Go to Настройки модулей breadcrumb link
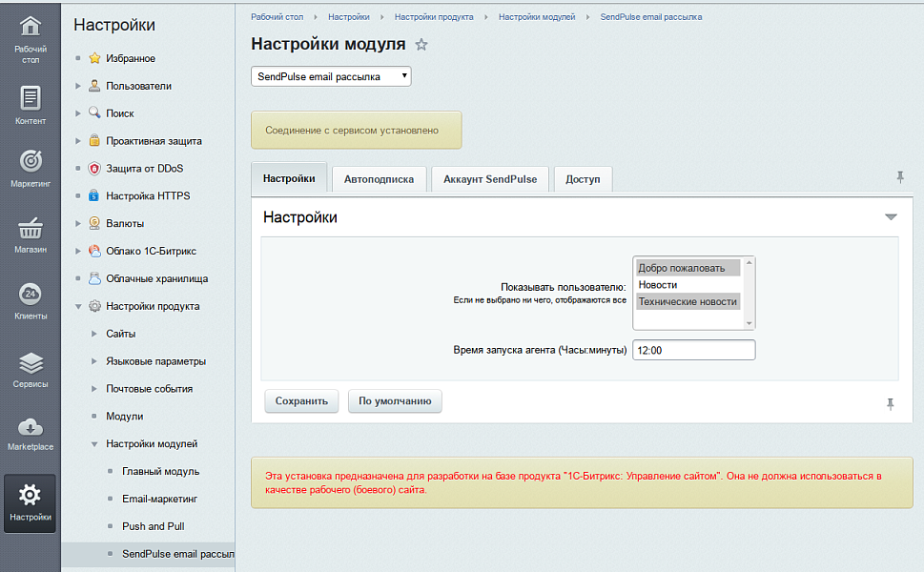The height and width of the screenshot is (572, 924). [x=537, y=17]
